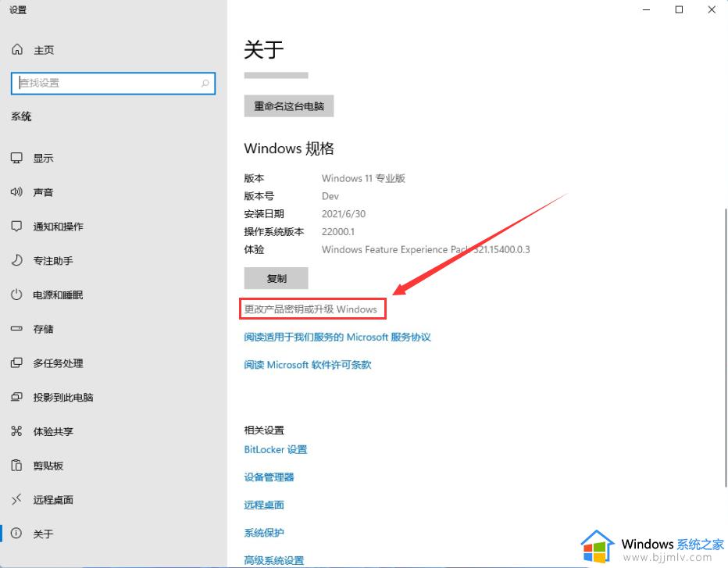728x568 pixels.
Task: Click the Windows 规格 heading
Action: pos(289,148)
